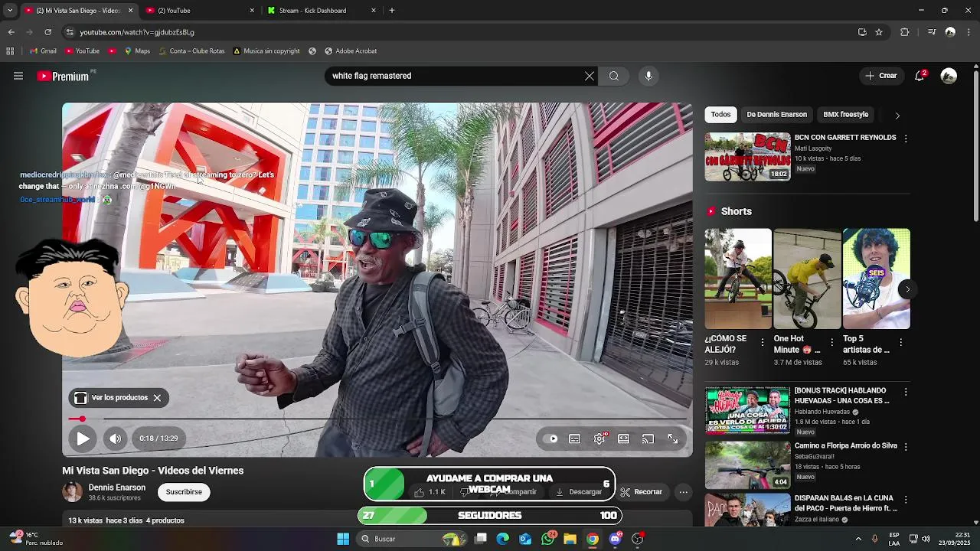The width and height of the screenshot is (980, 551).
Task: Open Adobe Acrobat bookmark
Action: pyautogui.click(x=351, y=51)
